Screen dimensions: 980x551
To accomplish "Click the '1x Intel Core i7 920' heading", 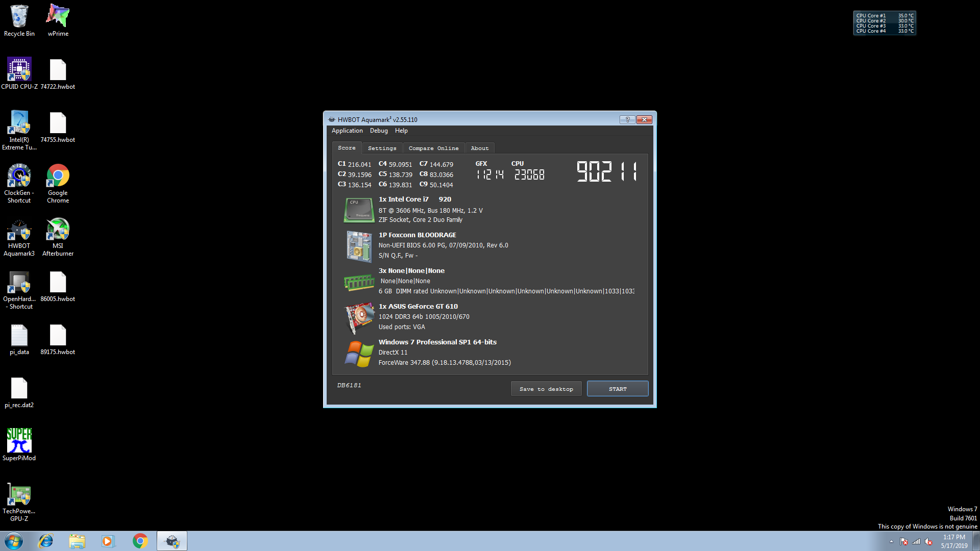I will 414,199.
